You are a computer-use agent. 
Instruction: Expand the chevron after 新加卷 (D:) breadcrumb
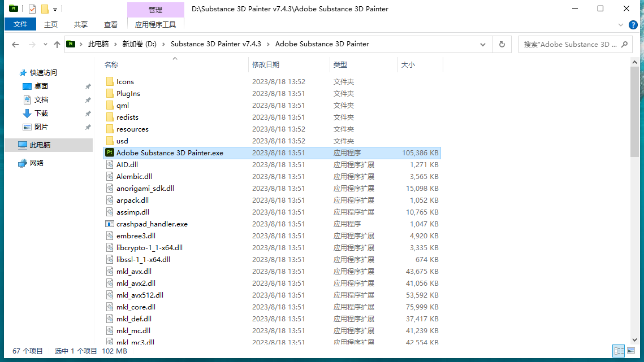point(163,44)
